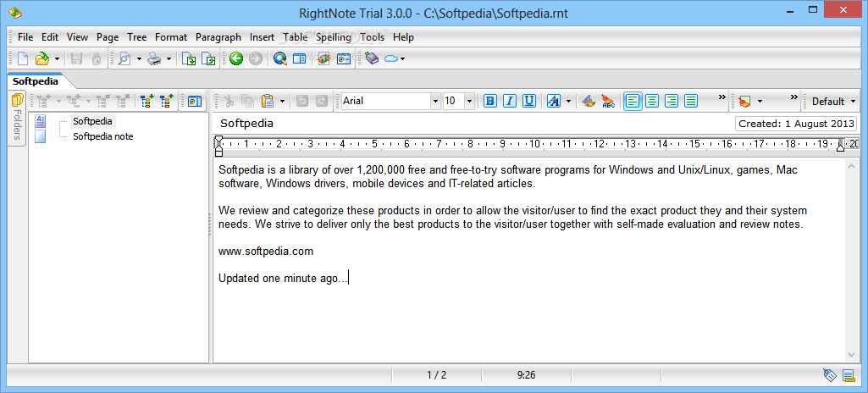The width and height of the screenshot is (868, 393).
Task: Click the padlock encryption icon
Action: tap(96, 58)
